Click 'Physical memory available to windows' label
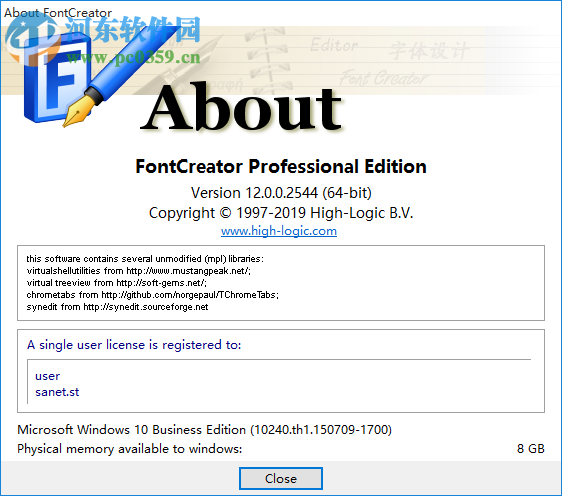This screenshot has width=562, height=496. [x=130, y=449]
